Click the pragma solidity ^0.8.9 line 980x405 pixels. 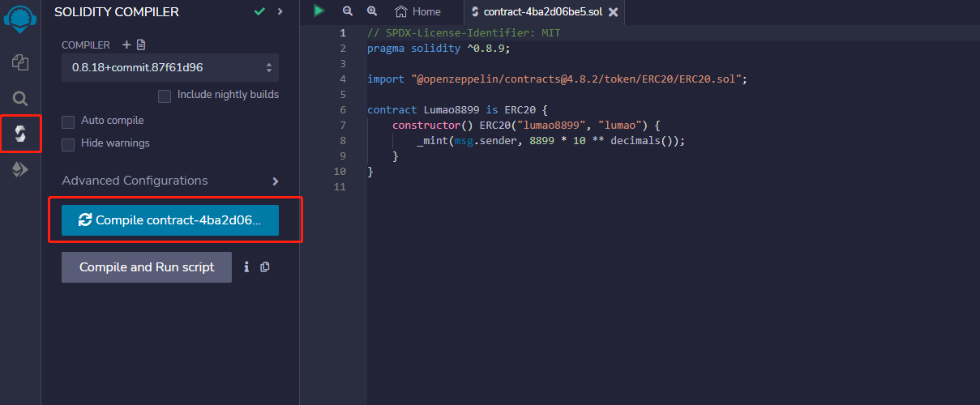[x=439, y=49]
